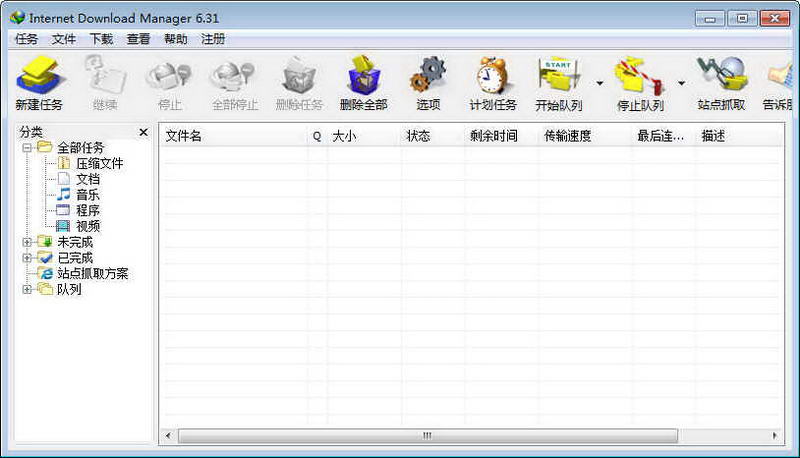Viewport: 800px width, 458px height.
Task: Open the 查看 (view) menu
Action: (138, 39)
